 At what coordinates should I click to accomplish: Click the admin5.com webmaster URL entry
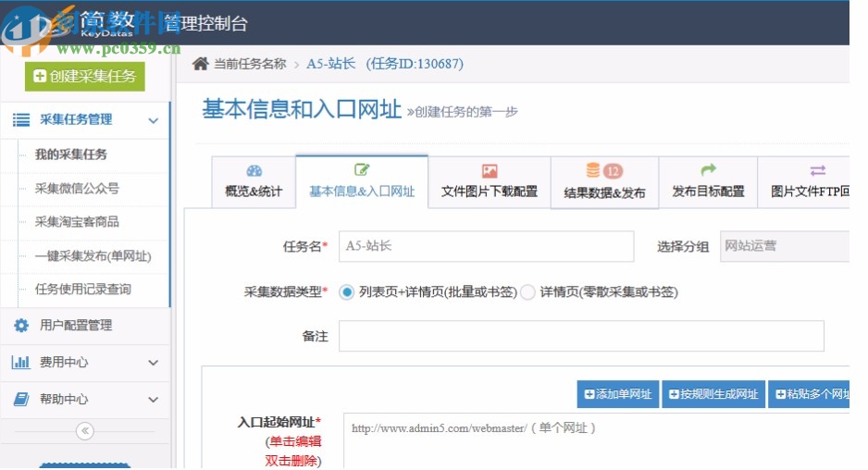473,428
